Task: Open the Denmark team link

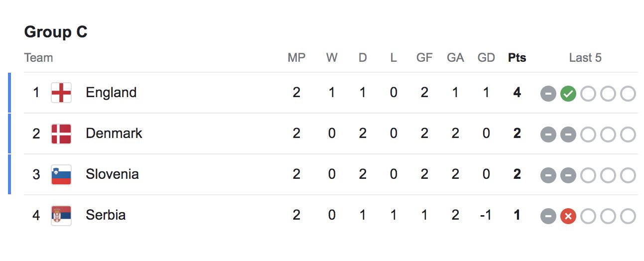Action: (x=114, y=133)
